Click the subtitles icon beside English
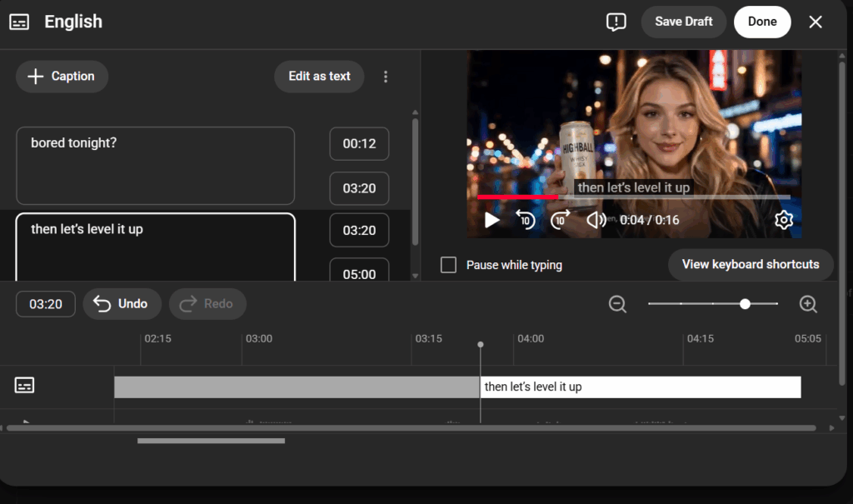This screenshot has width=853, height=504. pos(19,22)
